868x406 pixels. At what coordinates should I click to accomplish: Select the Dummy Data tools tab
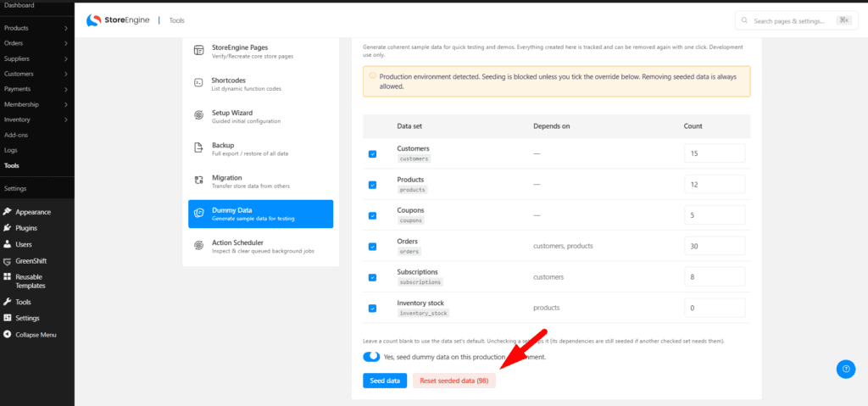(261, 214)
